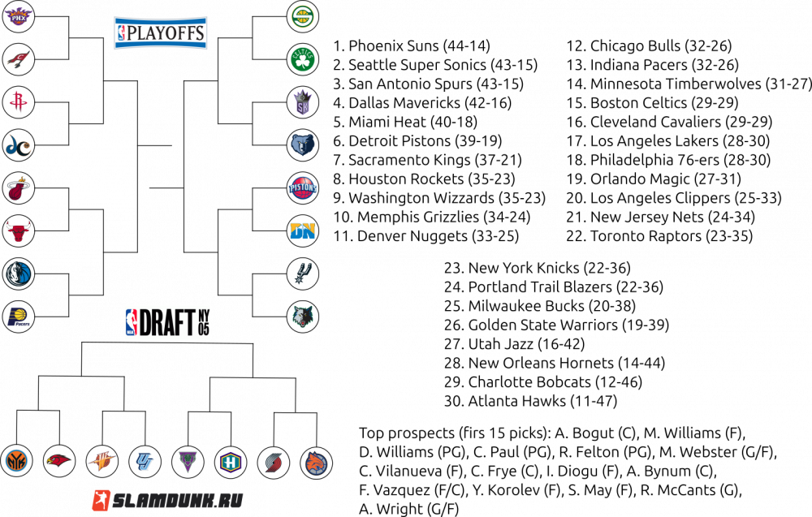Click the Portland Trail Blazers pinwheel logo

[x=273, y=463]
